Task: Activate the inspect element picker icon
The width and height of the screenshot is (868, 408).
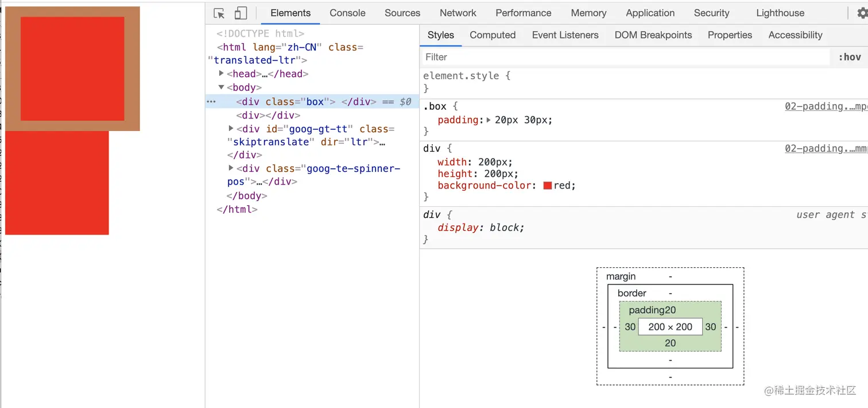Action: coord(219,13)
